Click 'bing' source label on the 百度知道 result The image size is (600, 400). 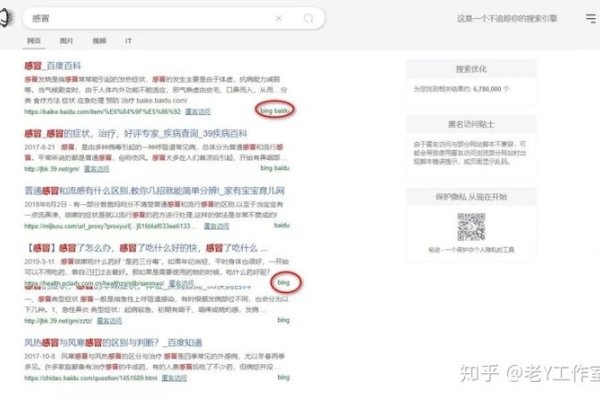tap(283, 377)
